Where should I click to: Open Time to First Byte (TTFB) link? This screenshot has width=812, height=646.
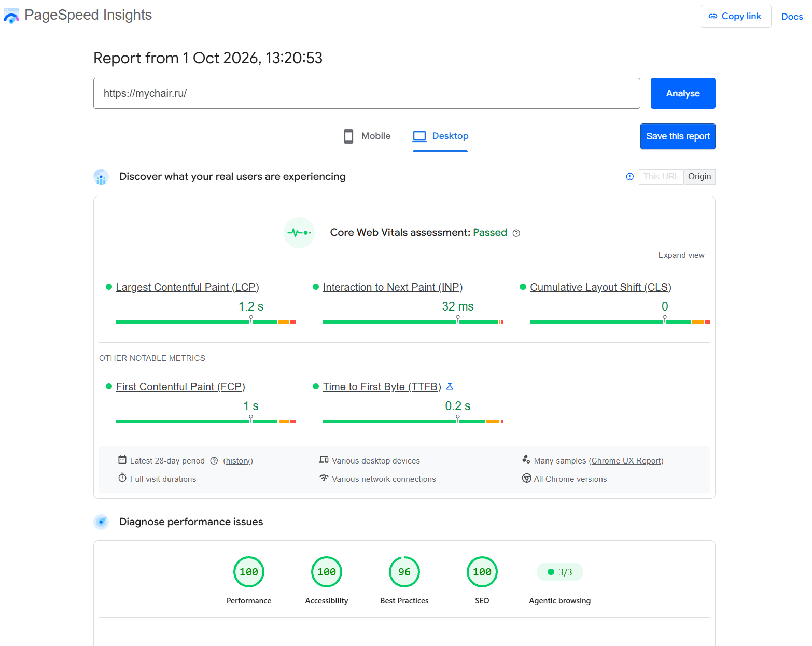click(x=382, y=387)
